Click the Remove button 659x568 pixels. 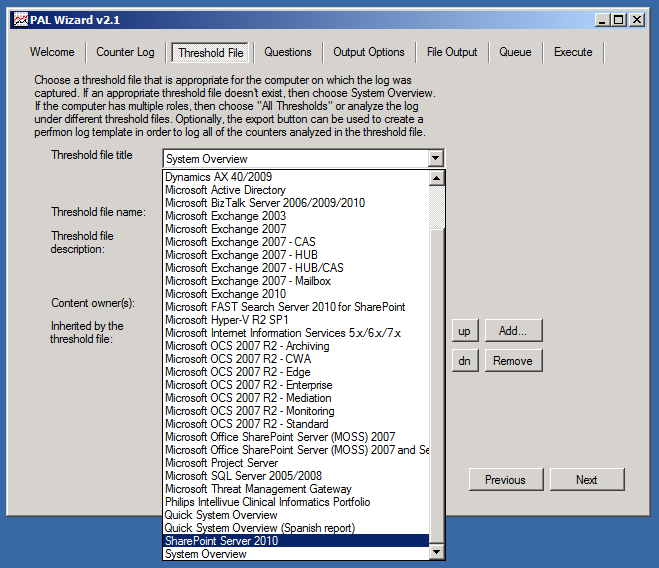513,361
